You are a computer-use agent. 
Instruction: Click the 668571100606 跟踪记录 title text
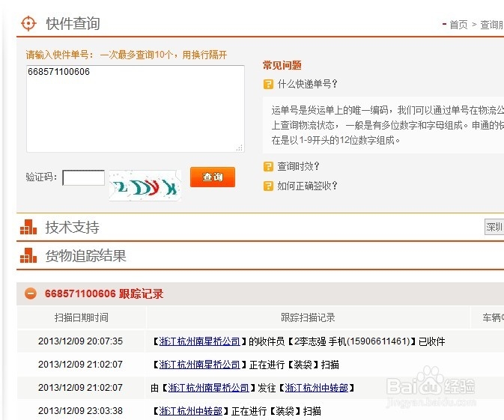tap(104, 293)
